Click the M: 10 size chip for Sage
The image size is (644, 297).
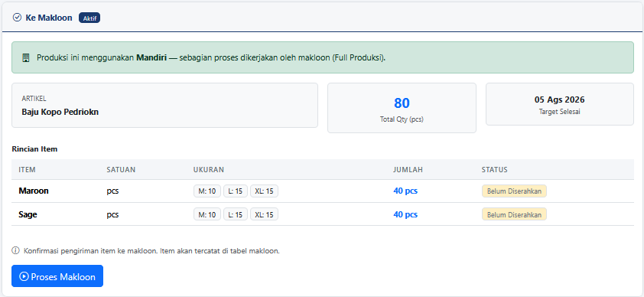tap(207, 214)
